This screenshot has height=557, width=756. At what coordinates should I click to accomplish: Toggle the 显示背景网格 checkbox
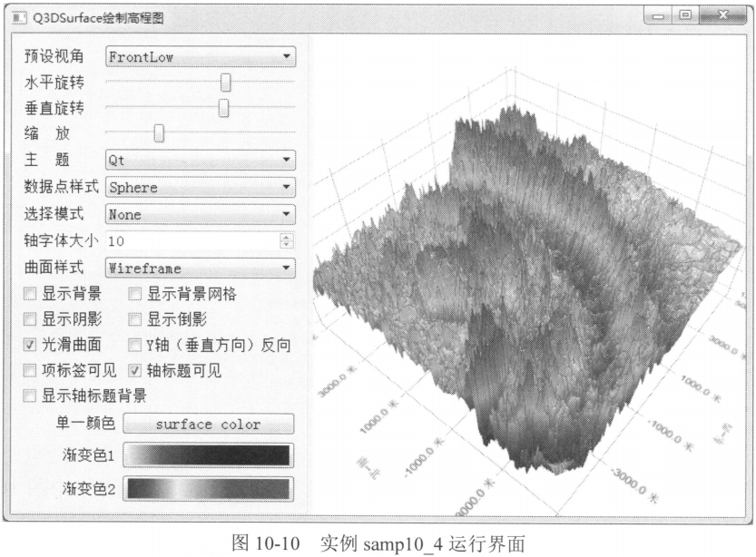(x=135, y=294)
